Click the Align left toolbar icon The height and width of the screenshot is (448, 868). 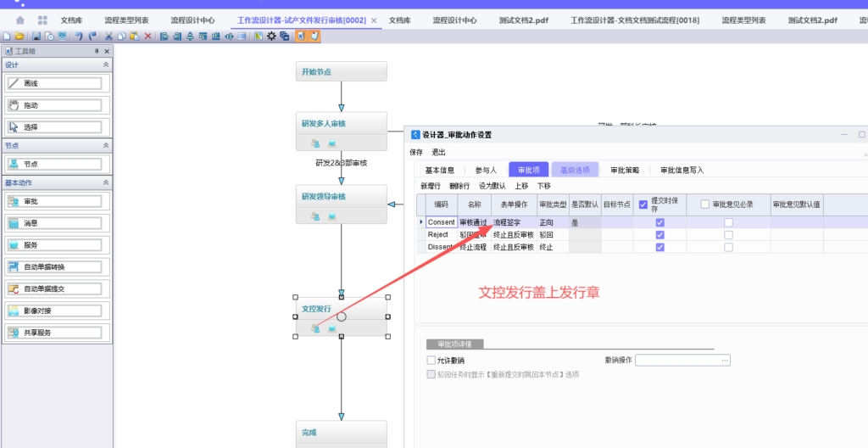[x=164, y=36]
